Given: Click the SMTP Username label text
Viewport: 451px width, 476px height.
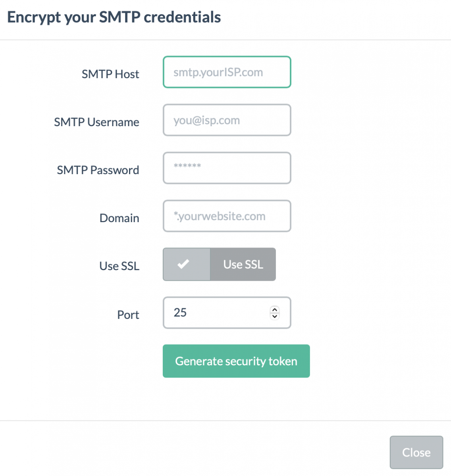Looking at the screenshot, I should tap(96, 122).
